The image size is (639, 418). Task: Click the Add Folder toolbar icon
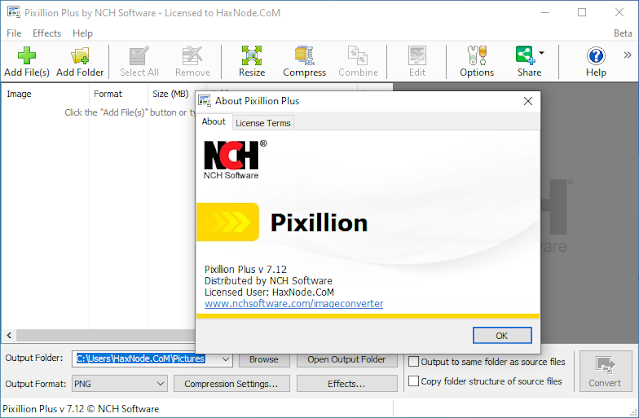80,61
